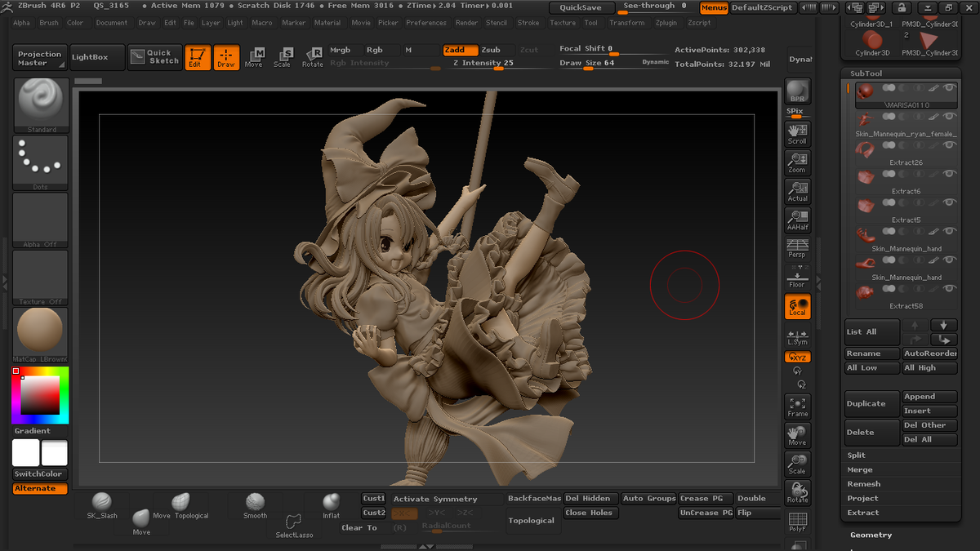
Task: Toggle Perspective view (Persp)
Action: pyautogui.click(x=797, y=249)
